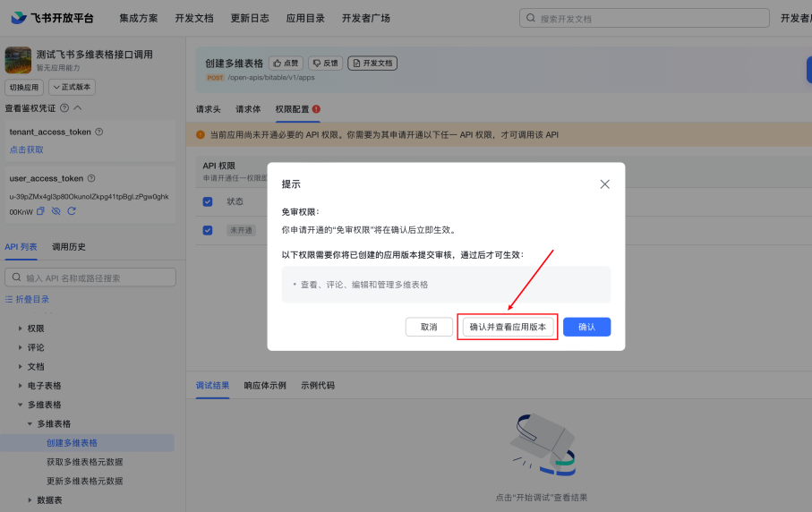Click help icon beside user_access_token

tap(91, 179)
